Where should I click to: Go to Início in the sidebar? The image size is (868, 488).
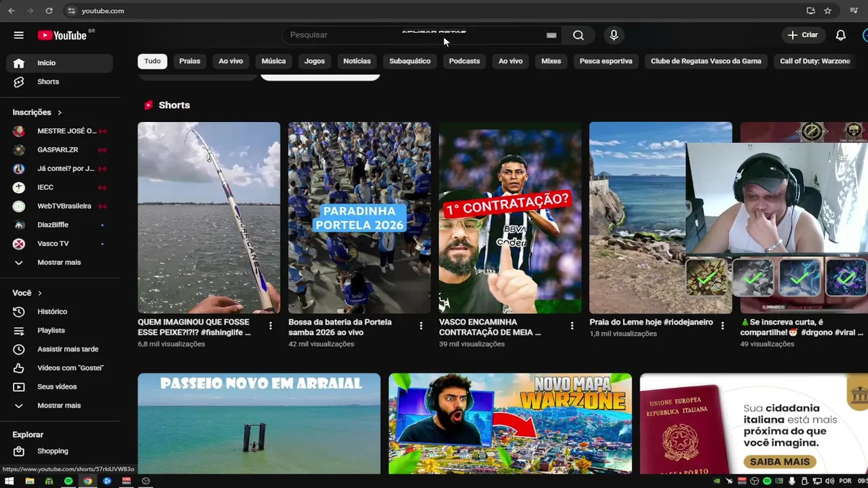60,63
